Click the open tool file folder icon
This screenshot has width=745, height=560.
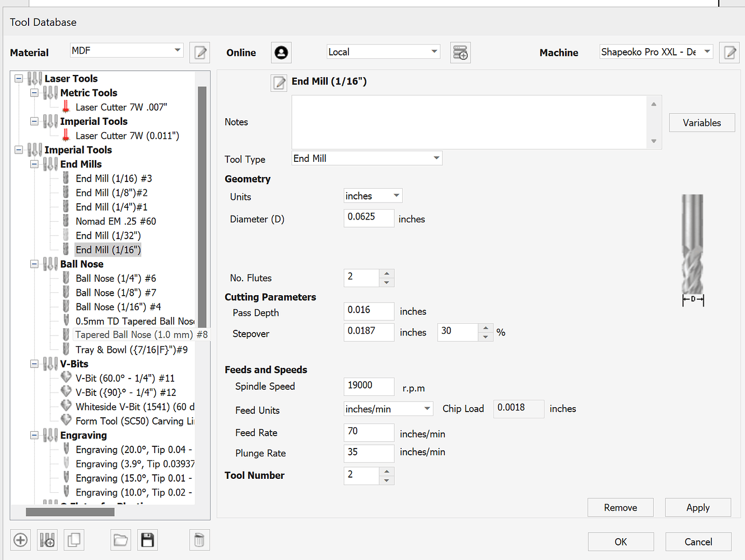pos(120,540)
